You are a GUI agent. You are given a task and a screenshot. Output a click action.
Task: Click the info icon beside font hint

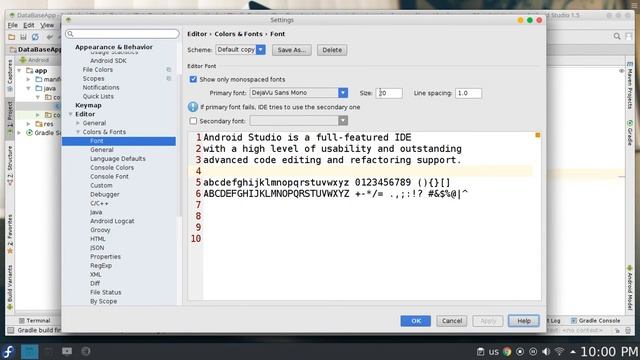(193, 107)
